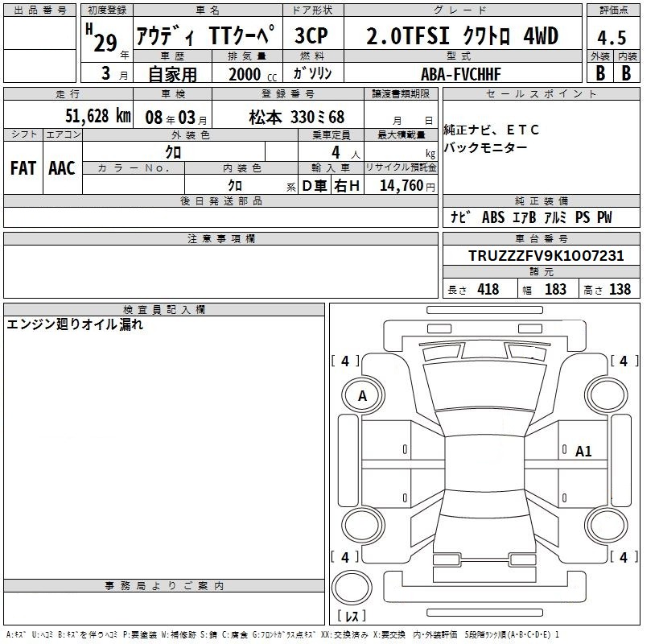Select registration number 松本 330ミ68

click(x=297, y=118)
